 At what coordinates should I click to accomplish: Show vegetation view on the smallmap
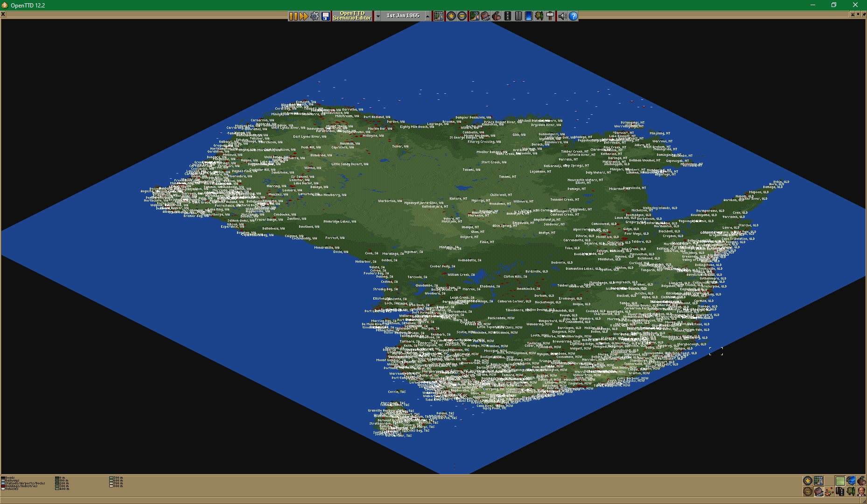tap(851, 492)
